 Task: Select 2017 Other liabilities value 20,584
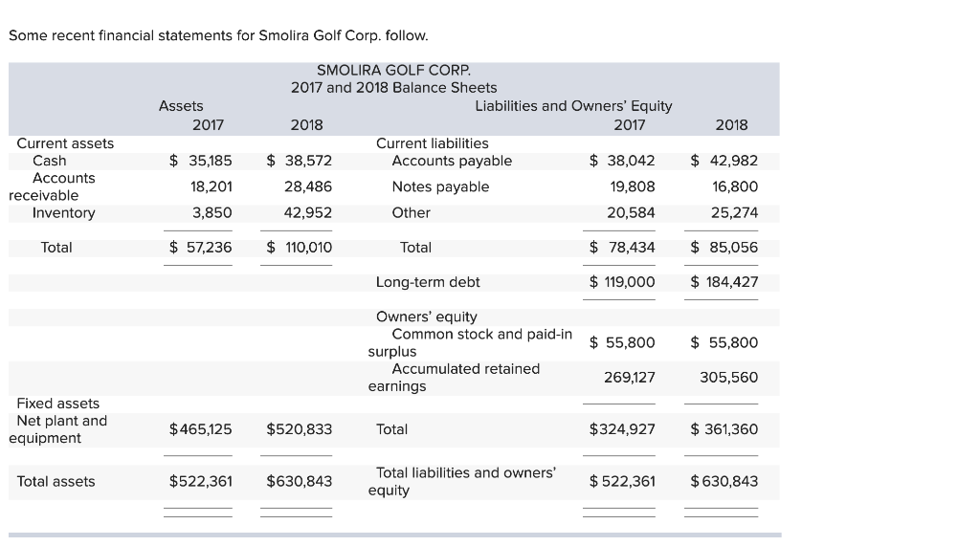point(631,213)
